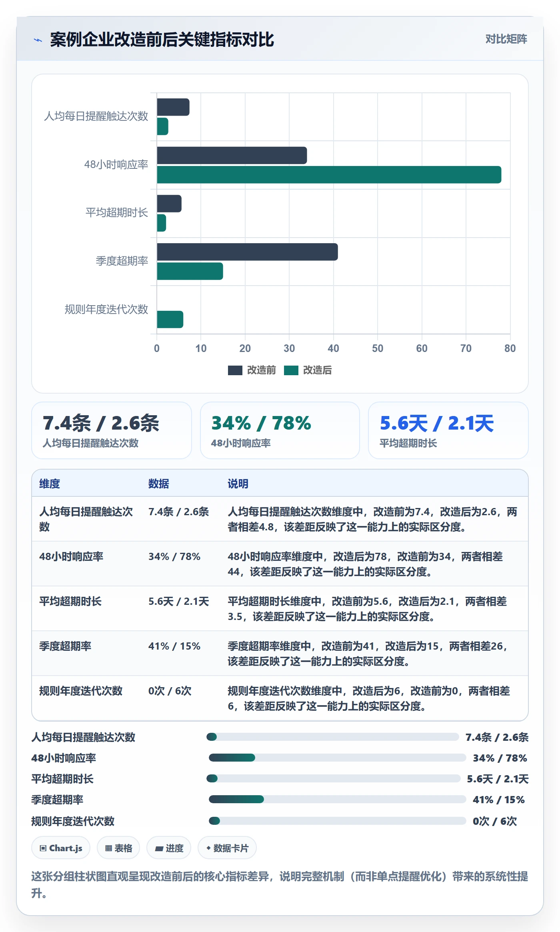
Task: Click the 41% / 15% progress value label
Action: [x=499, y=800]
